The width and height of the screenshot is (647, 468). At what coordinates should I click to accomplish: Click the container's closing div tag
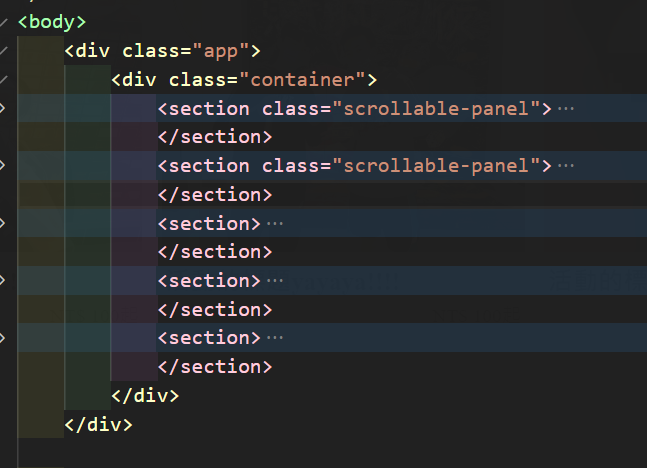click(x=145, y=396)
